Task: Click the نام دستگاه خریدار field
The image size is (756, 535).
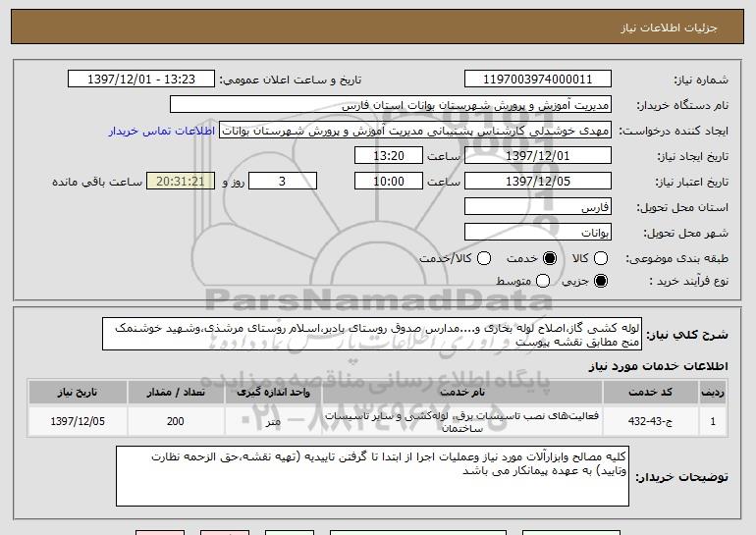Action: 391,105
